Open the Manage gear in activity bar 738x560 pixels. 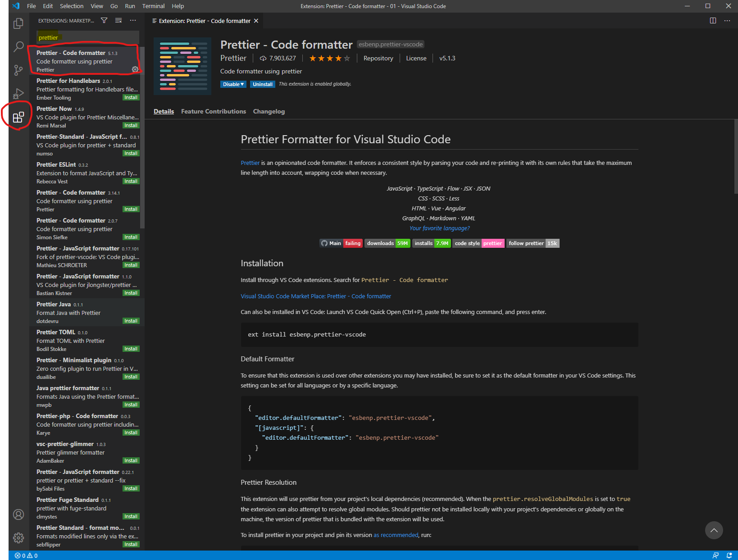(18, 537)
